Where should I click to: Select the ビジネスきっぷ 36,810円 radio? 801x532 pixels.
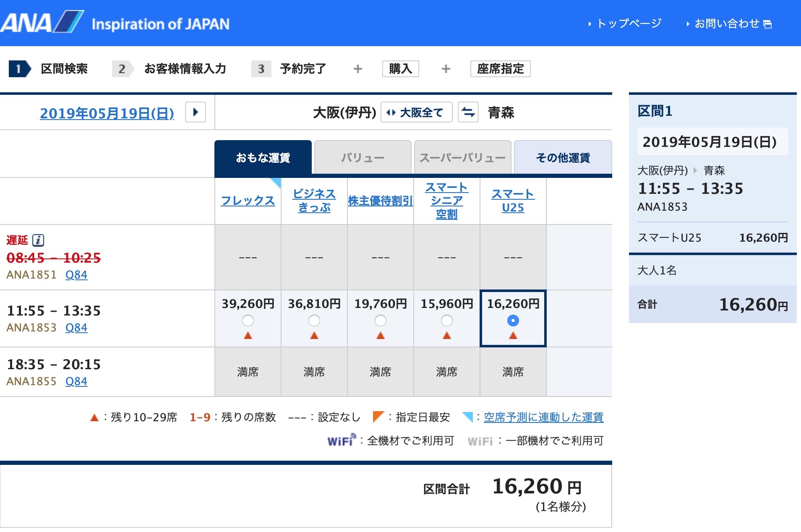click(x=314, y=321)
